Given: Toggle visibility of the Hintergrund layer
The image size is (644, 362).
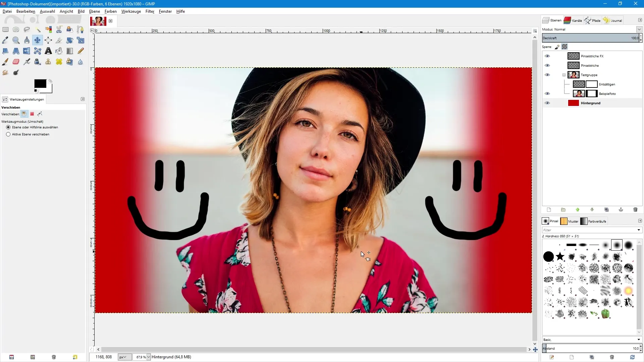Looking at the screenshot, I should [x=547, y=103].
